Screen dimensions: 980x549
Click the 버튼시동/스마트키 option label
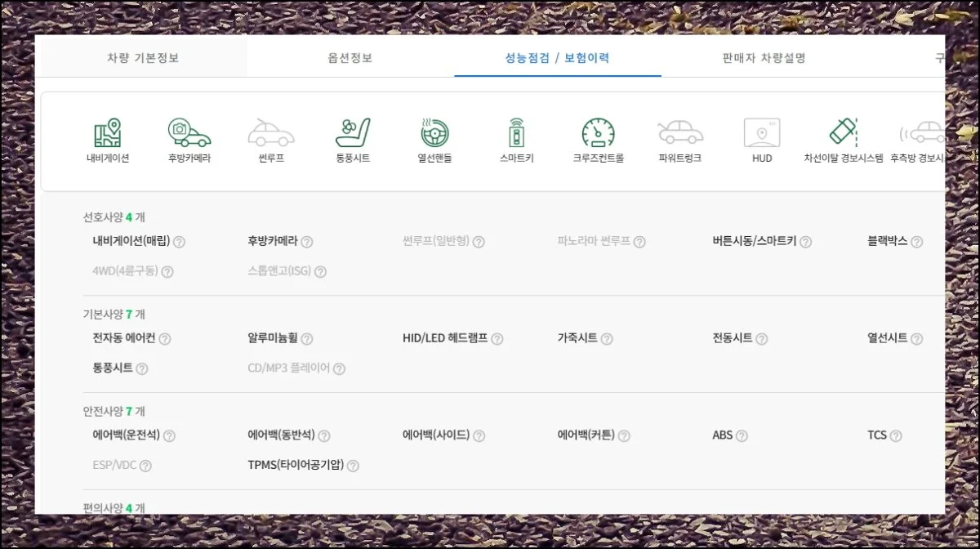pyautogui.click(x=754, y=241)
